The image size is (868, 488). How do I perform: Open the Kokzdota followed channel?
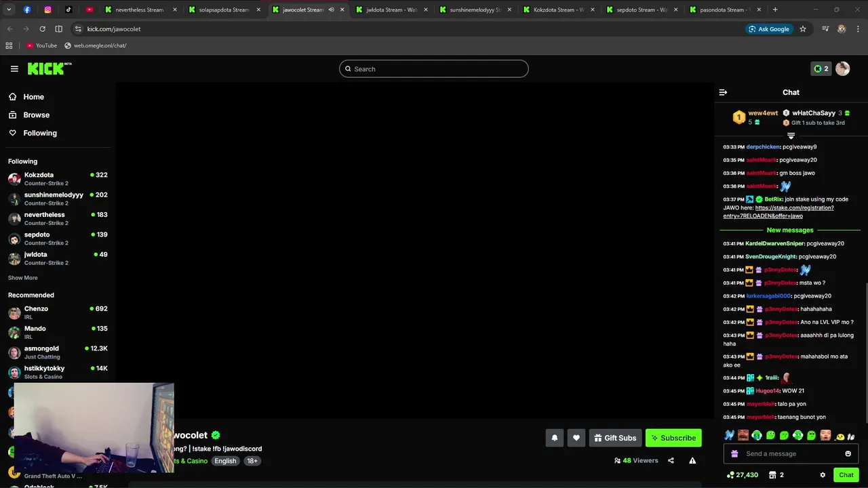tap(58, 179)
